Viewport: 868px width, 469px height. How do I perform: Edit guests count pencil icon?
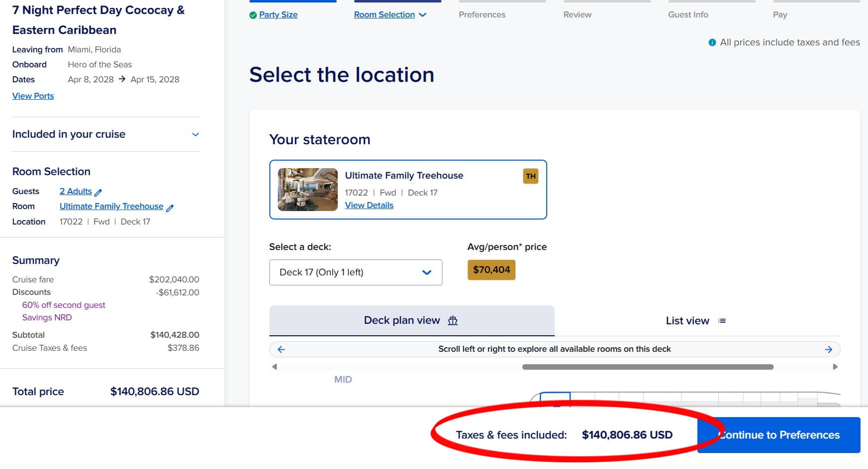98,192
